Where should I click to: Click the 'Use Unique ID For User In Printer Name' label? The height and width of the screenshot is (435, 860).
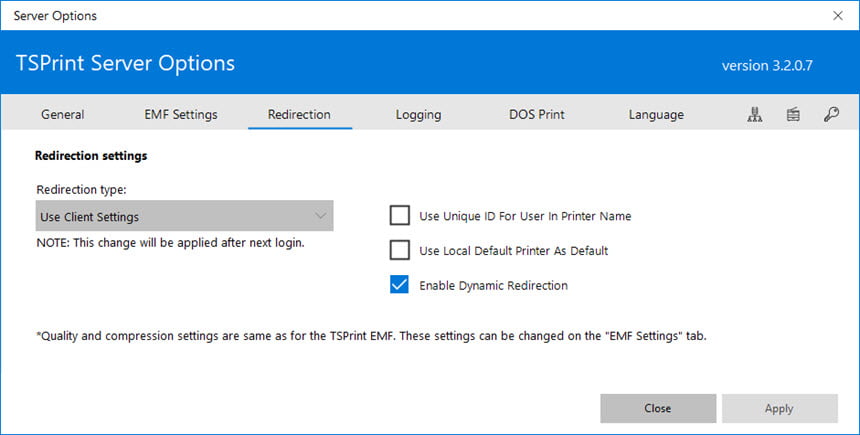point(525,216)
